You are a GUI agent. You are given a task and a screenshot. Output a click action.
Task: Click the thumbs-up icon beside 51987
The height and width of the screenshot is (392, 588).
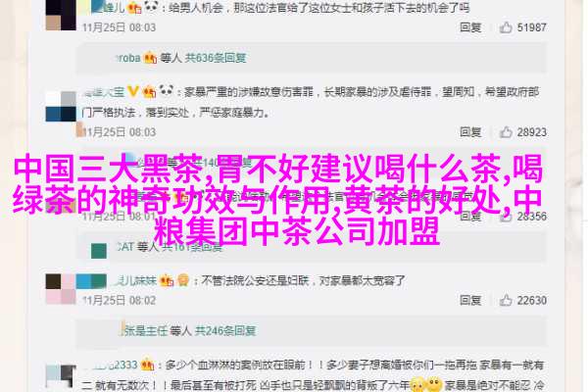coord(506,27)
